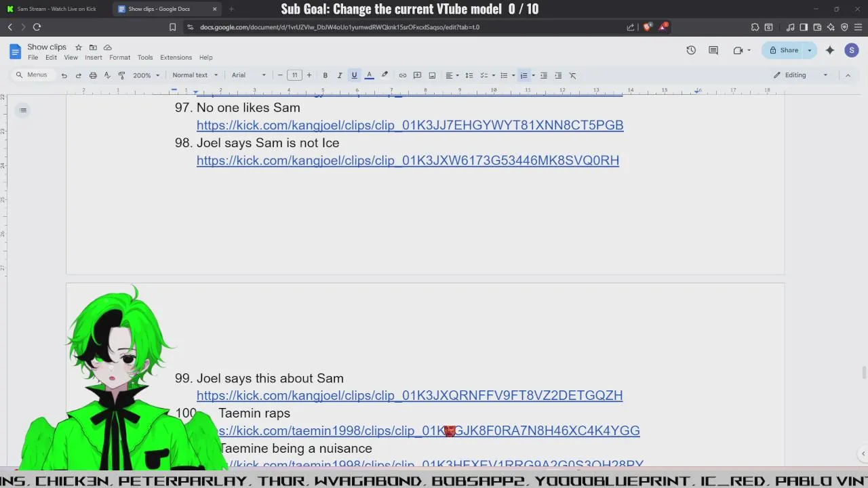Open the Google account avatar S
The image size is (868, 488).
[852, 50]
